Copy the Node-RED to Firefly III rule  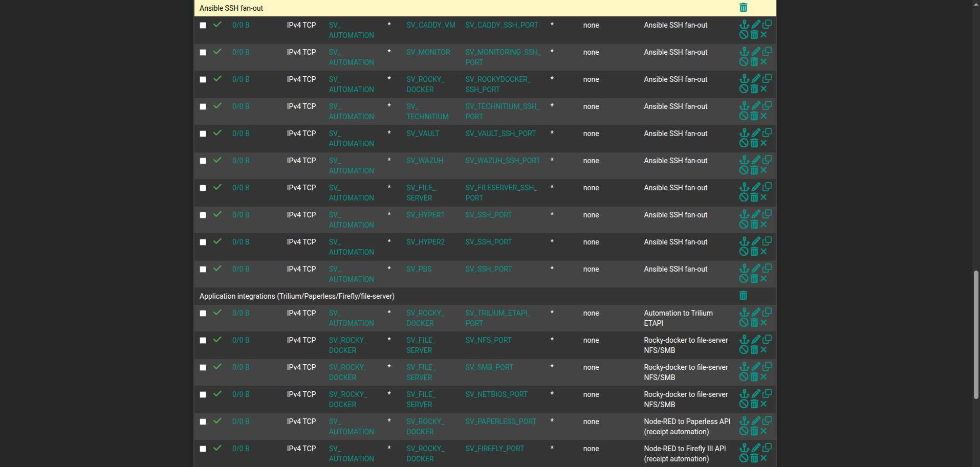(x=767, y=448)
